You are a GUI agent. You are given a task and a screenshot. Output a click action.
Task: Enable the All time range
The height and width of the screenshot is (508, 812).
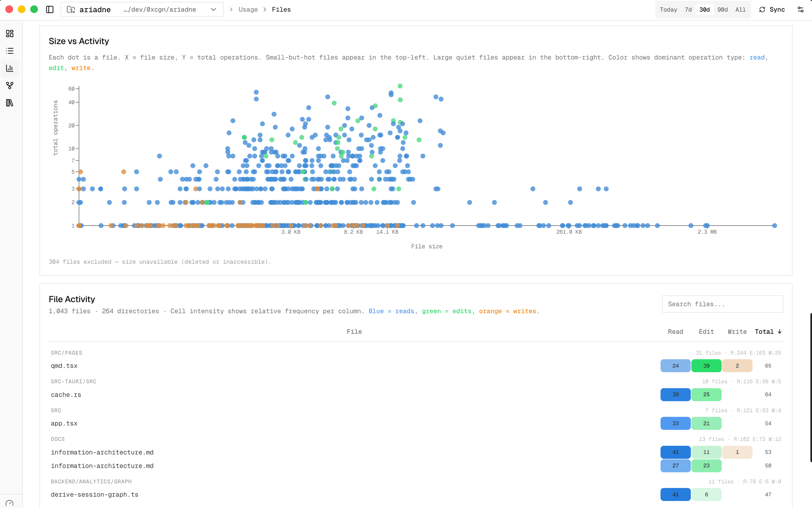tap(740, 9)
